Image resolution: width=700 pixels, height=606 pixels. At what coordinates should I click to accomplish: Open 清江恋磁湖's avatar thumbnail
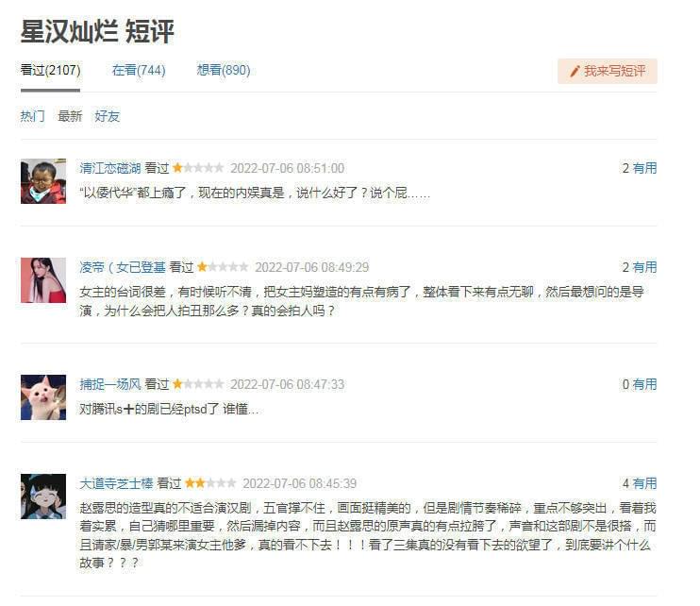(x=43, y=181)
